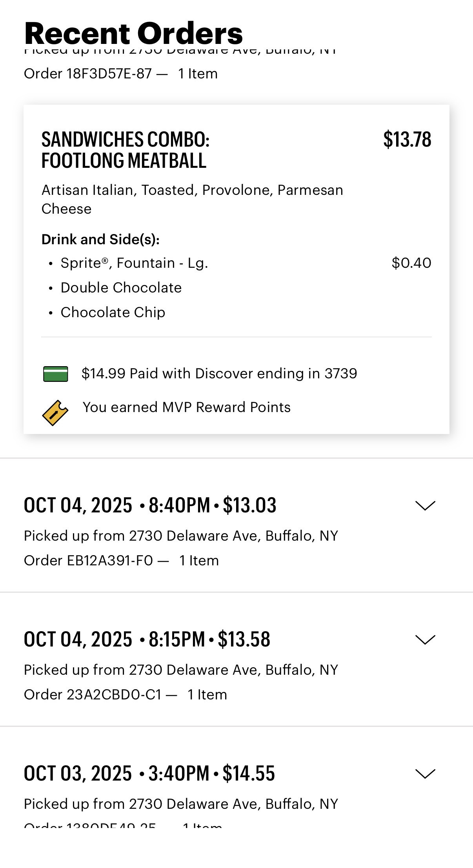Click the $13.78 combo price
The width and height of the screenshot is (473, 868).
tap(407, 140)
